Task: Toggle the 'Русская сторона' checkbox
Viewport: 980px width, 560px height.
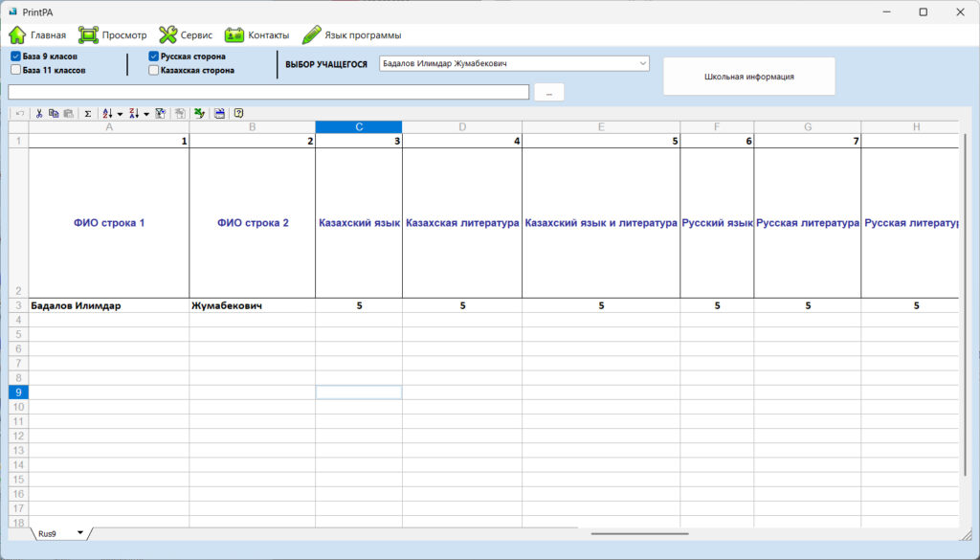Action: (154, 56)
